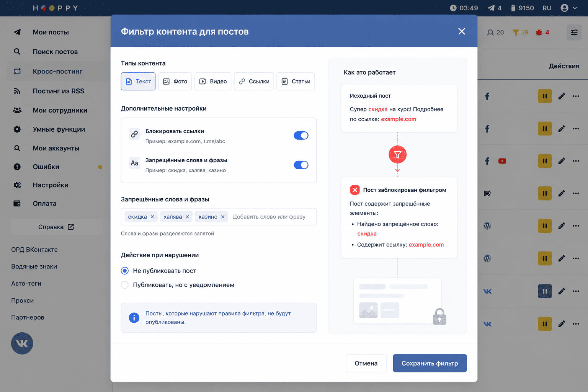
Task: Click the example.com link in Исходный пост
Action: tap(399, 119)
